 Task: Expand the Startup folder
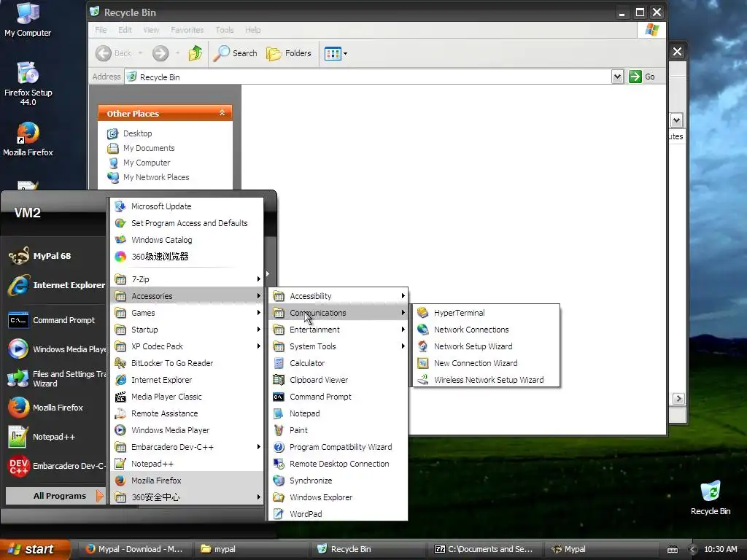(187, 330)
